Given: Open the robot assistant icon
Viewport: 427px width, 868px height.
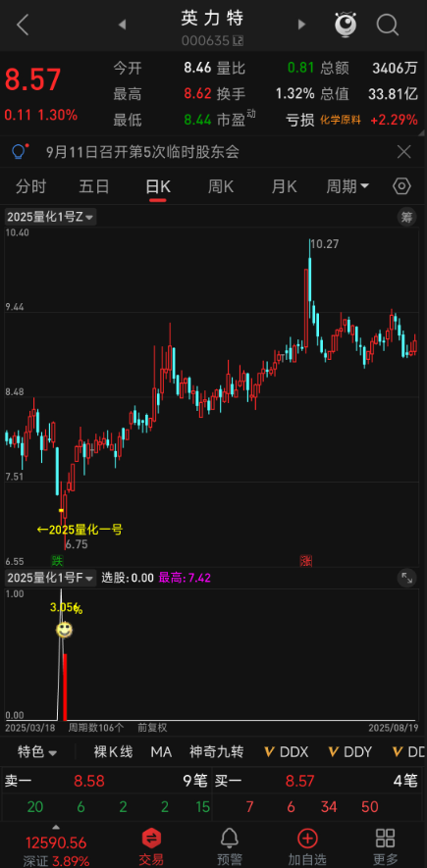Looking at the screenshot, I should (x=346, y=25).
